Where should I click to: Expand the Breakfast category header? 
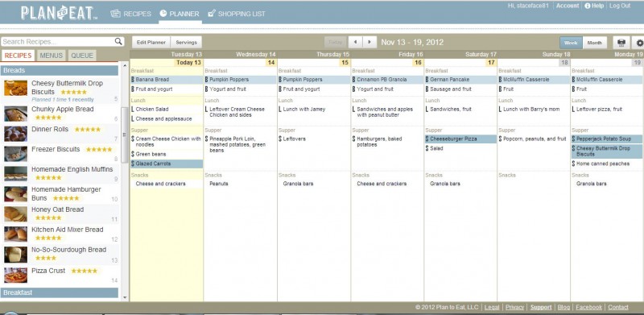point(60,292)
